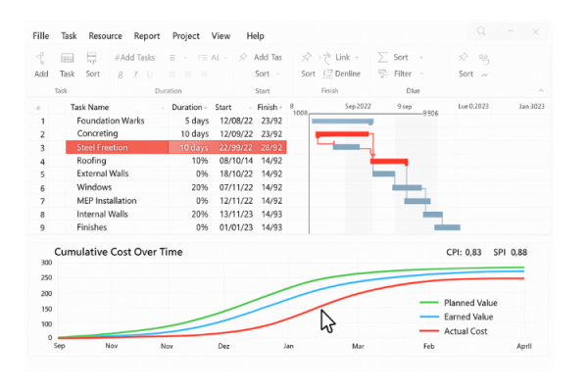
Task: Toggle italic formatting in Duration group
Action: pos(134,73)
